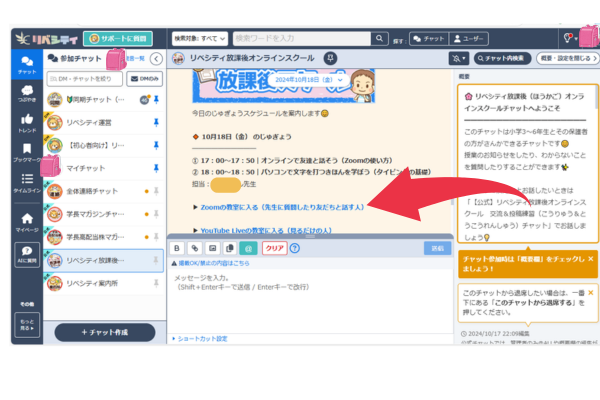Open the 【初心者向け】 chat
Image resolution: width=600 pixels, height=400 pixels.
click(96, 145)
